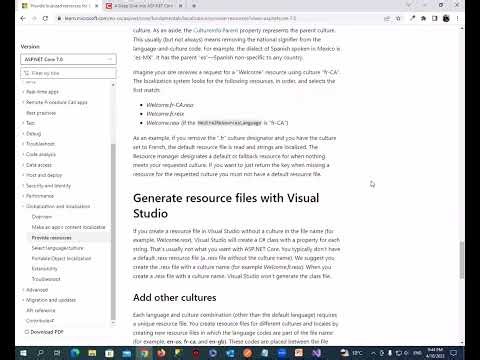Switch to Chrome on the taskbar
Image resolution: width=480 pixels, height=360 pixels.
(x=144, y=353)
